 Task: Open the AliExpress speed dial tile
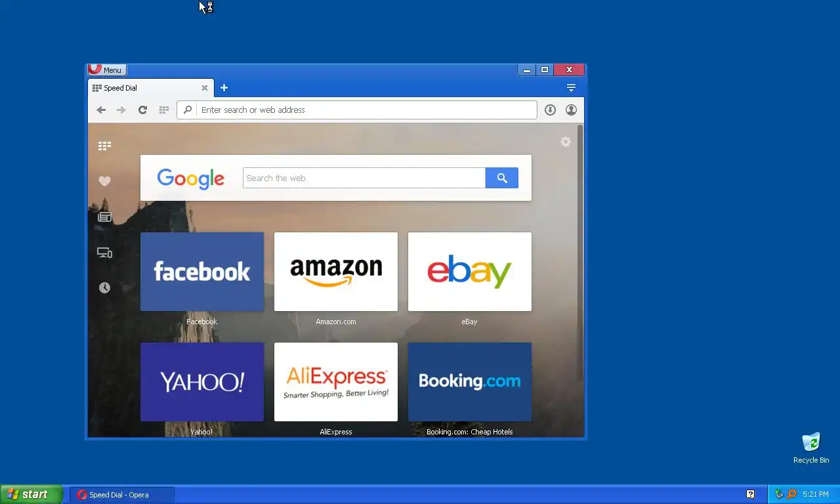click(336, 382)
